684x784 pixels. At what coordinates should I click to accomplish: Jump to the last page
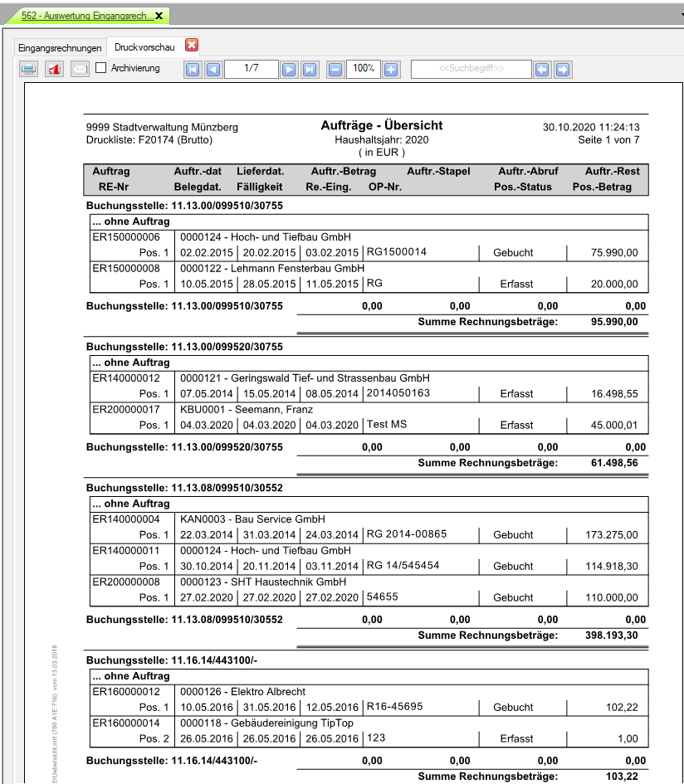click(309, 70)
